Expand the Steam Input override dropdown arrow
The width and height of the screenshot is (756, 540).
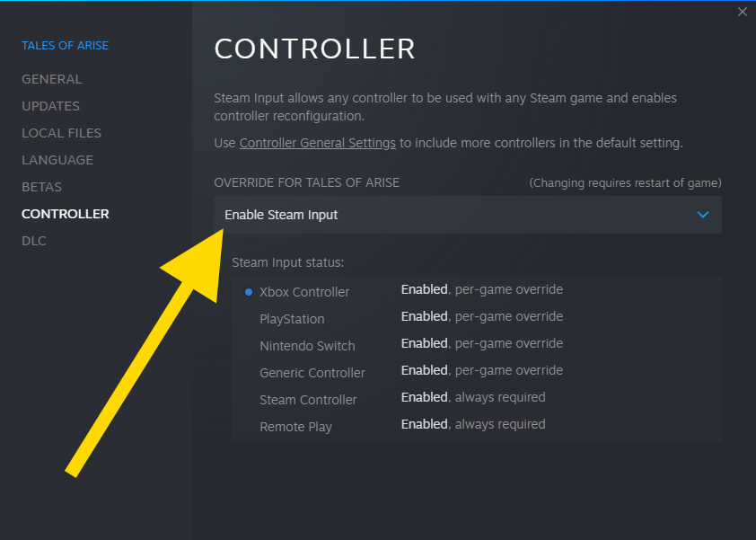[x=703, y=215]
